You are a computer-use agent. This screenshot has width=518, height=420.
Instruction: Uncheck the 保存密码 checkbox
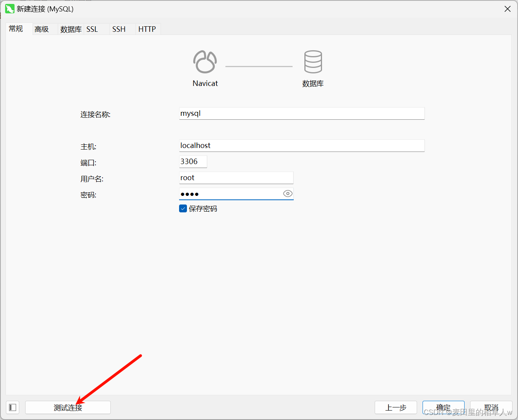pos(183,208)
